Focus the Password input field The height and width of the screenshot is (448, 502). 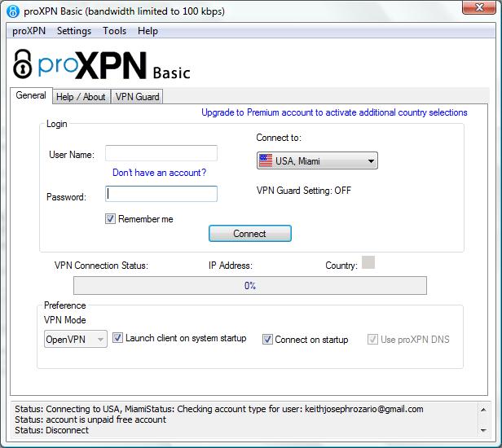(x=161, y=194)
